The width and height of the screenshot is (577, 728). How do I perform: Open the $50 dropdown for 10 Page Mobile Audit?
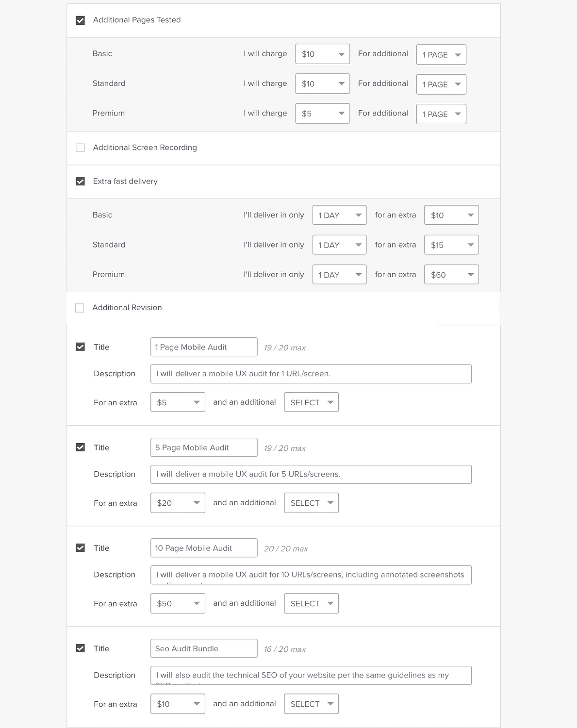[x=178, y=603]
